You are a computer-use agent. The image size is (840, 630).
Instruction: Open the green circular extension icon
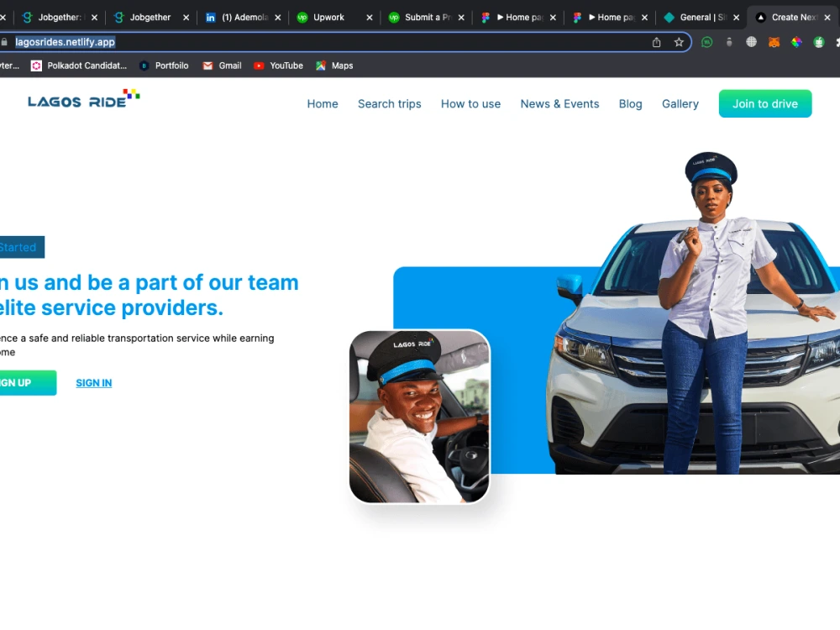click(x=706, y=42)
